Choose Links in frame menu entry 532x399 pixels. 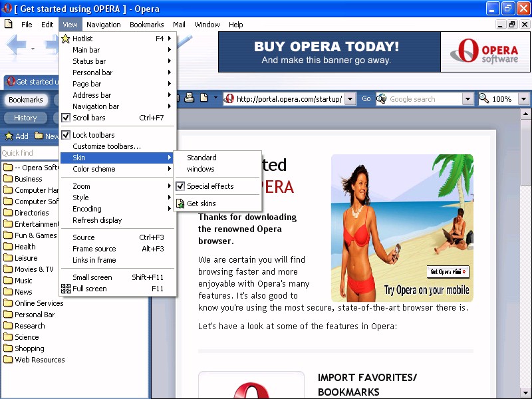click(x=118, y=260)
